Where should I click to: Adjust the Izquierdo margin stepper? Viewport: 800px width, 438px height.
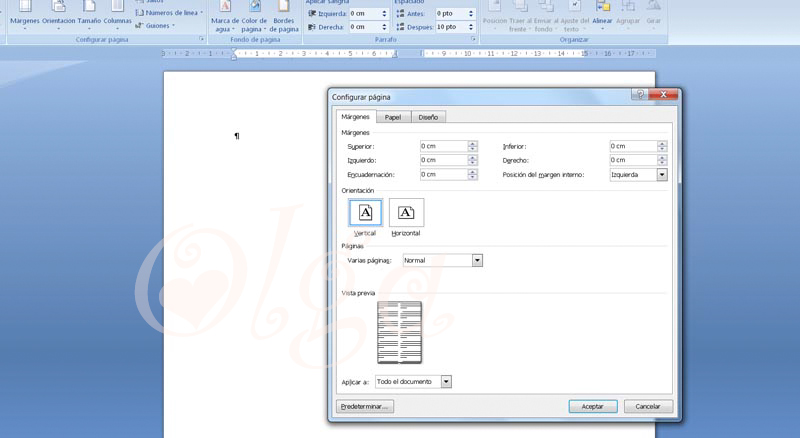tap(472, 160)
